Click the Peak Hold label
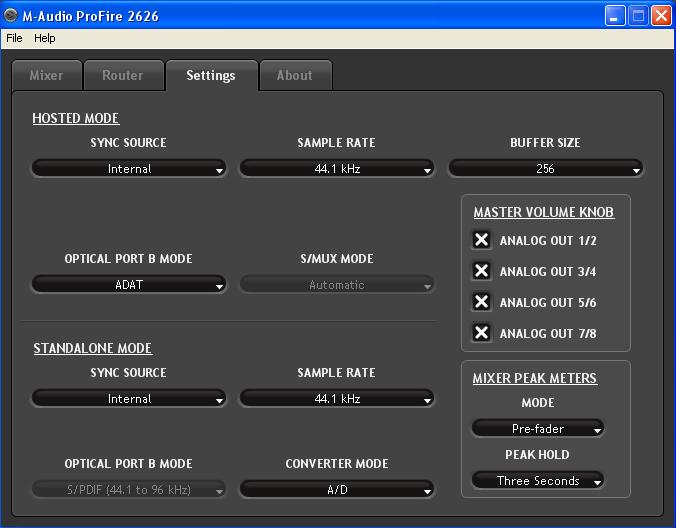This screenshot has height=528, width=676. (537, 455)
